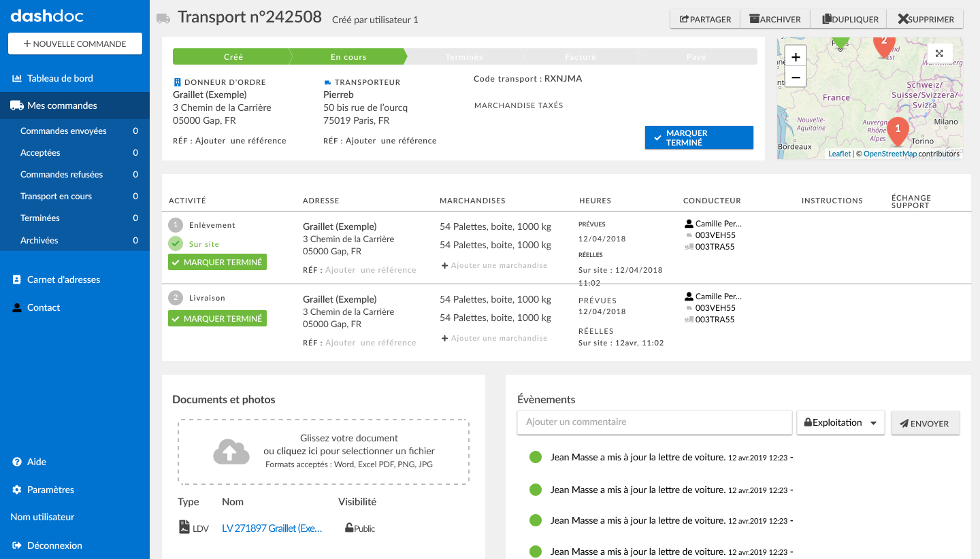The height and width of the screenshot is (559, 980).
Task: Zoom out on the map
Action: [x=796, y=77]
